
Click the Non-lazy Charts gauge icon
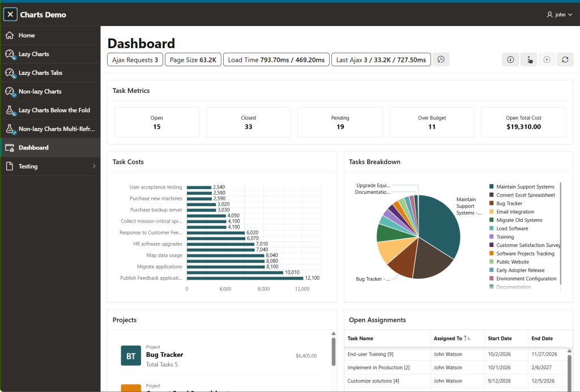coord(10,92)
